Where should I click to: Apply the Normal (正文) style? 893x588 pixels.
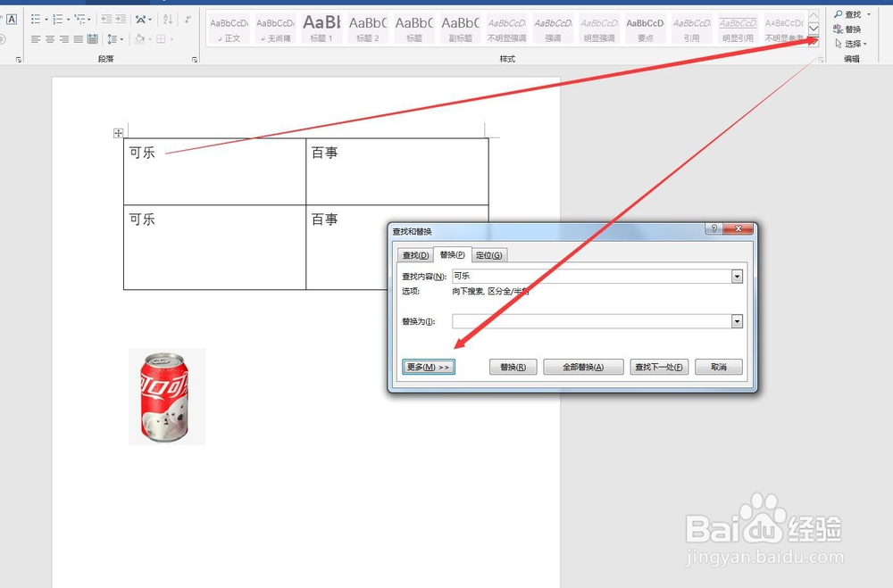point(229,29)
